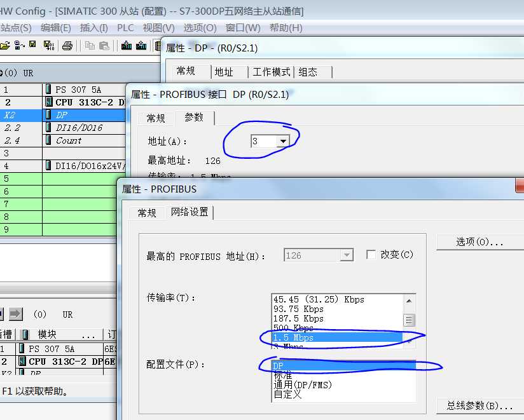Click the forward arrow in detail view
Viewport: 524px width, 420px height.
click(x=15, y=314)
